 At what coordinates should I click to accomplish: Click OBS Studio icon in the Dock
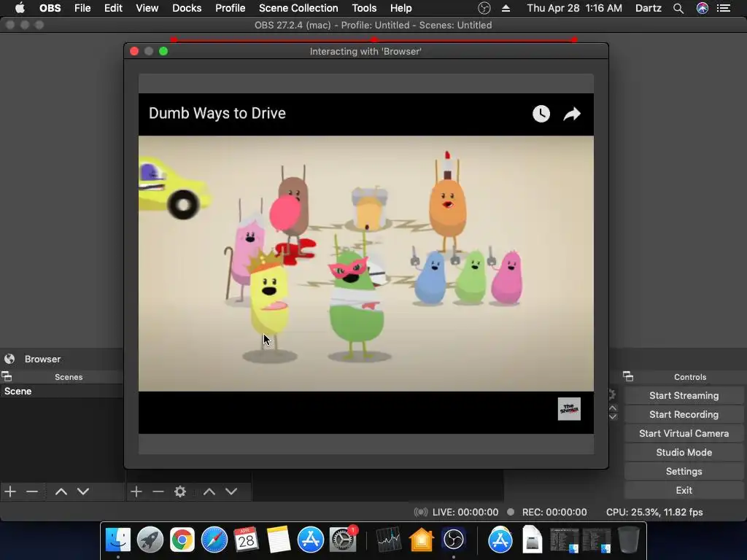coord(453,540)
